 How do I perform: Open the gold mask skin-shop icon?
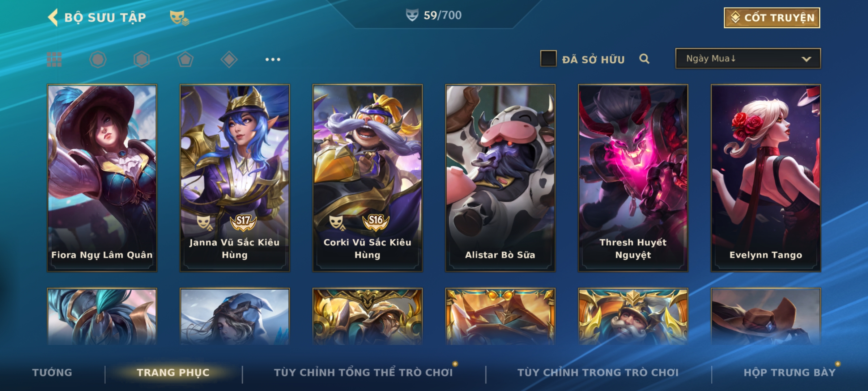coord(179,17)
